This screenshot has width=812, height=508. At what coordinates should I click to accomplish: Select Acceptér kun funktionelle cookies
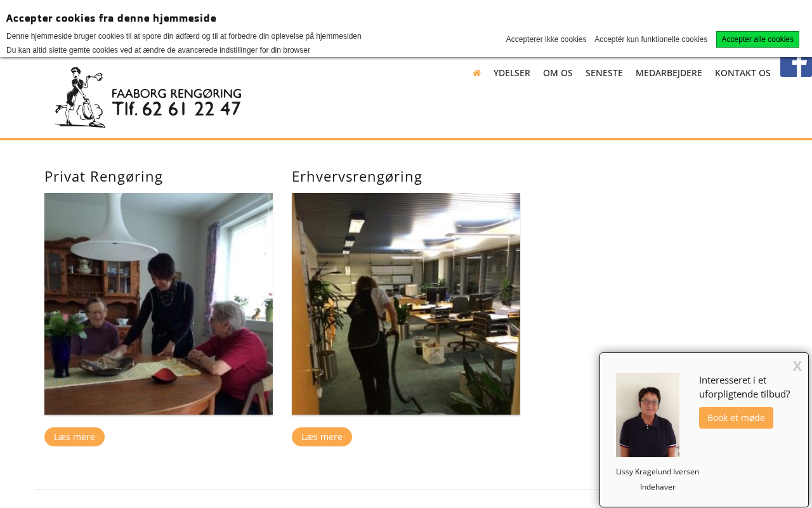[x=651, y=39]
